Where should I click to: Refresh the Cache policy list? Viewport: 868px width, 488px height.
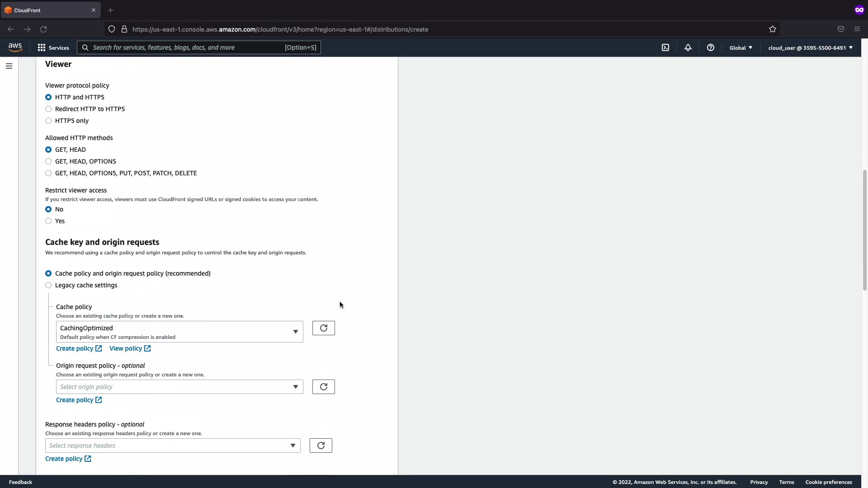pos(323,328)
